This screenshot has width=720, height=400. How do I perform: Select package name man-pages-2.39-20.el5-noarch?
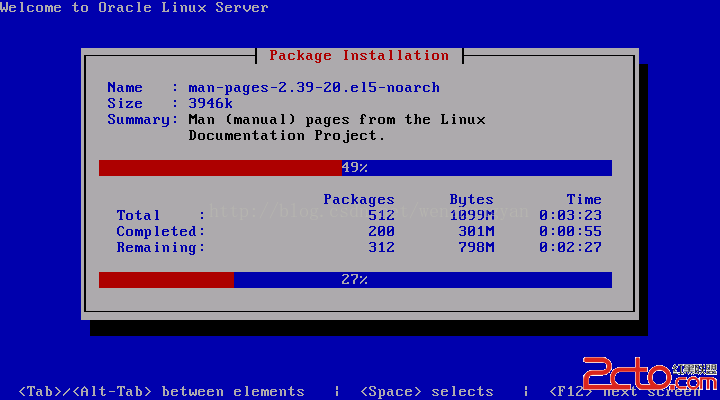(x=314, y=88)
